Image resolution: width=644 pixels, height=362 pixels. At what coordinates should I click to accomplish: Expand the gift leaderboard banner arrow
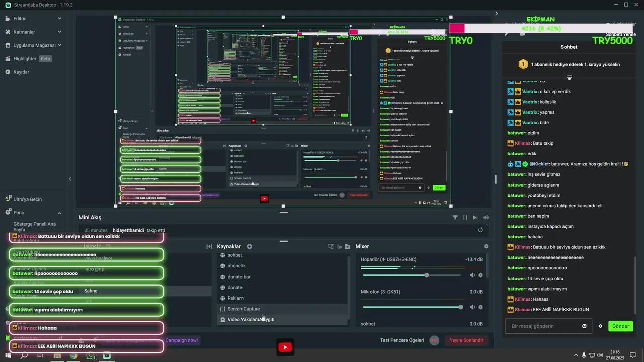tap(569, 78)
